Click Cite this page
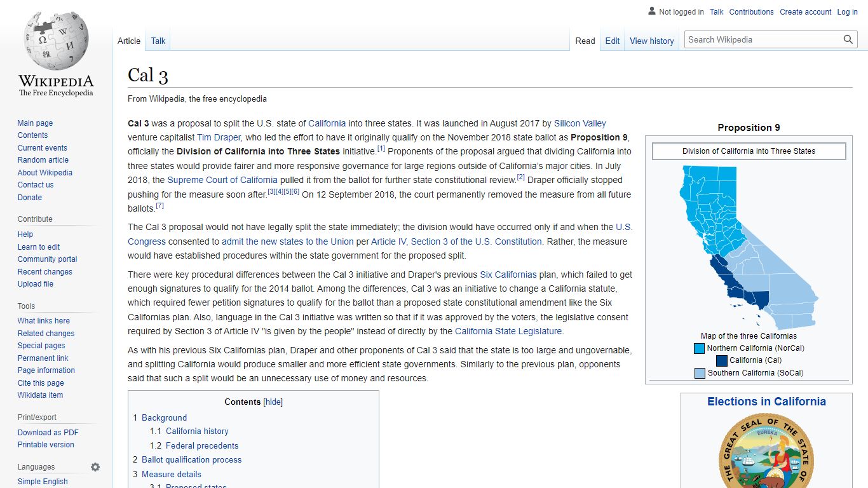Image resolution: width=868 pixels, height=488 pixels. coord(41,383)
